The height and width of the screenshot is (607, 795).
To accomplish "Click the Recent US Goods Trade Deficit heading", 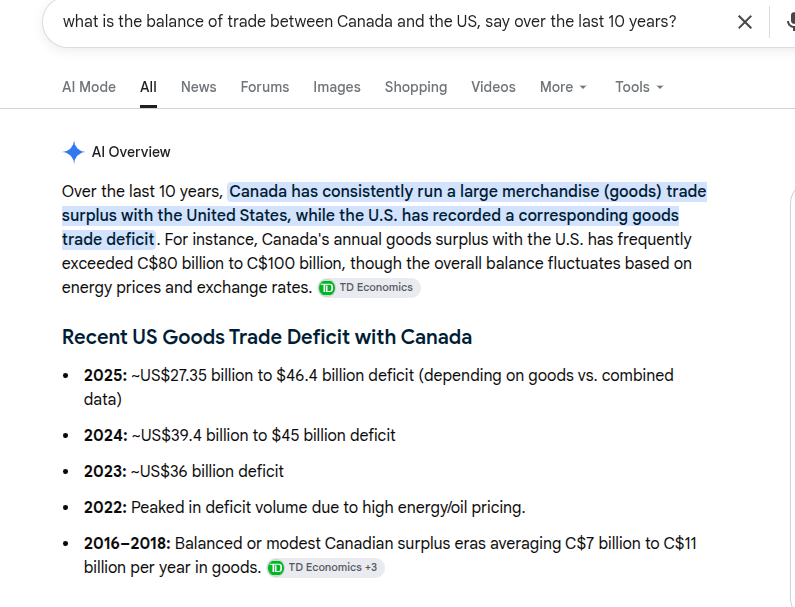I will pyautogui.click(x=267, y=337).
